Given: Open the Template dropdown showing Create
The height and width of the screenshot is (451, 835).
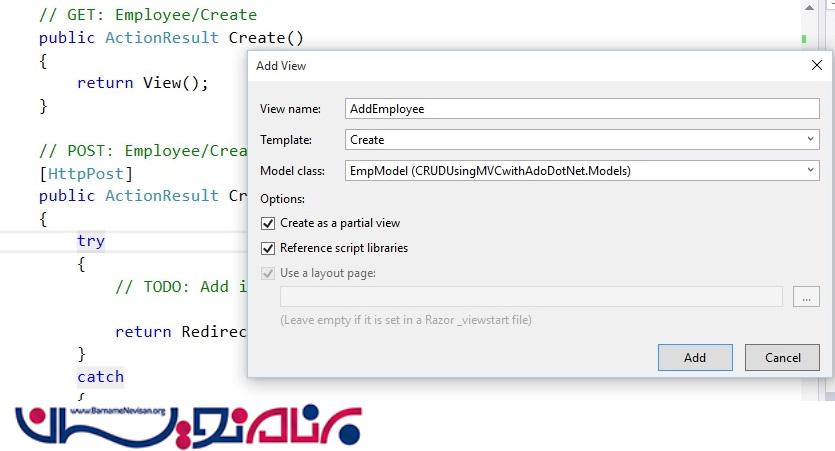Looking at the screenshot, I should 580,140.
